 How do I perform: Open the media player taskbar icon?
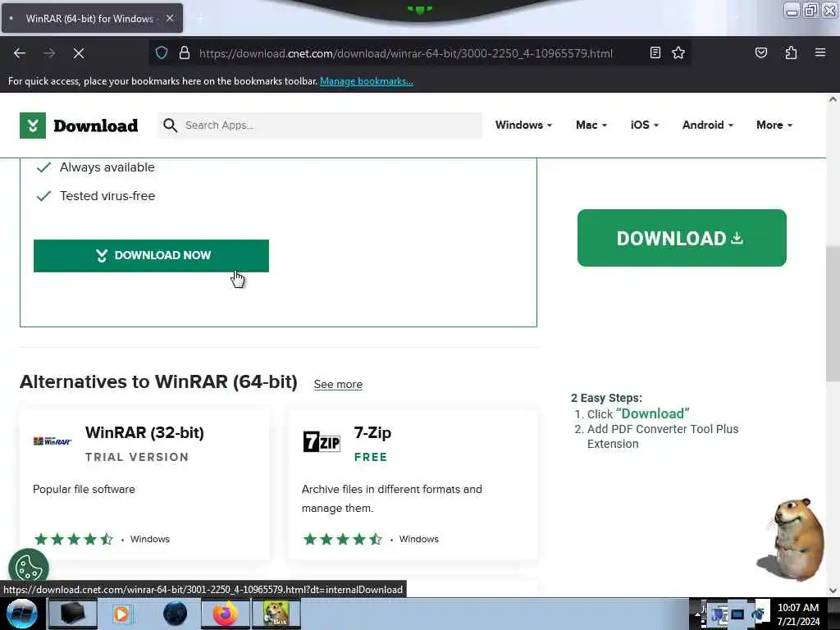121,614
